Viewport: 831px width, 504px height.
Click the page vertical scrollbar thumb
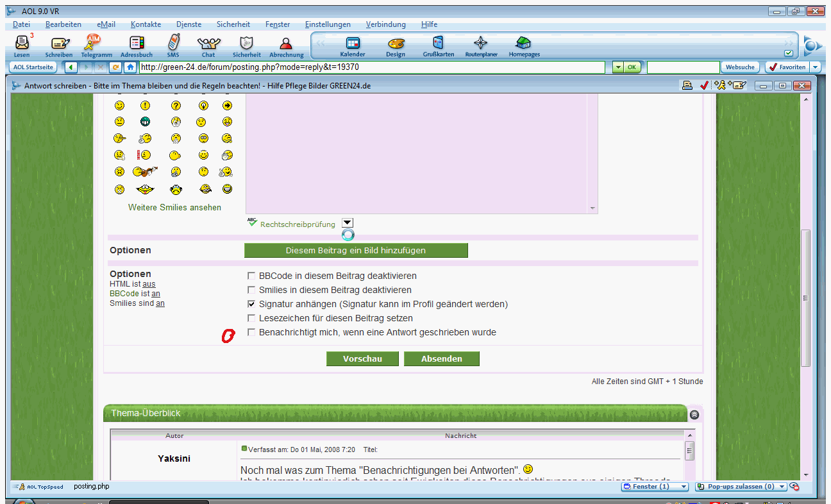tap(806, 298)
